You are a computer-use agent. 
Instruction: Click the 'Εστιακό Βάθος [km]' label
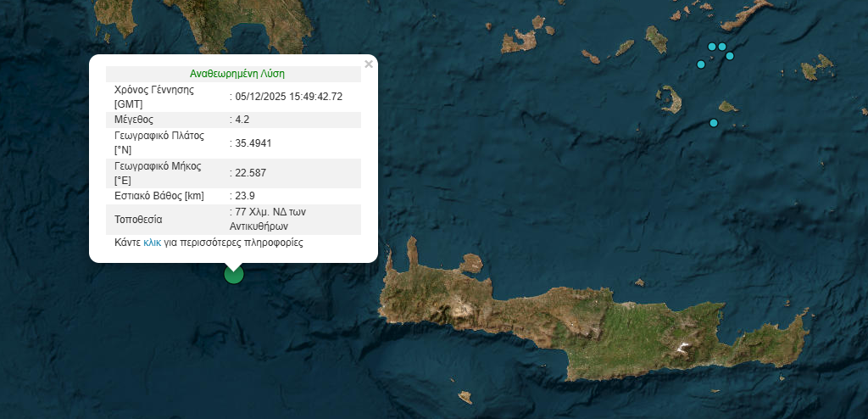tap(159, 196)
